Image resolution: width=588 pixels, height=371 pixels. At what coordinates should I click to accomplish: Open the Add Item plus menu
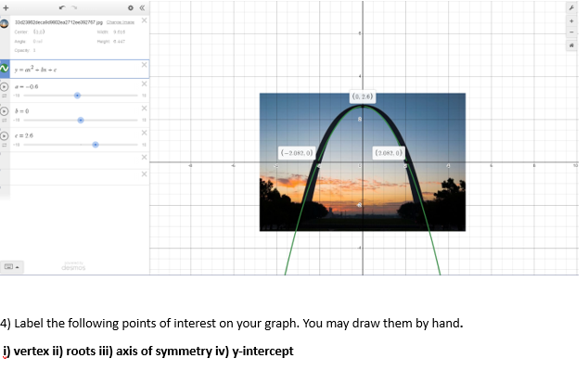click(6, 7)
